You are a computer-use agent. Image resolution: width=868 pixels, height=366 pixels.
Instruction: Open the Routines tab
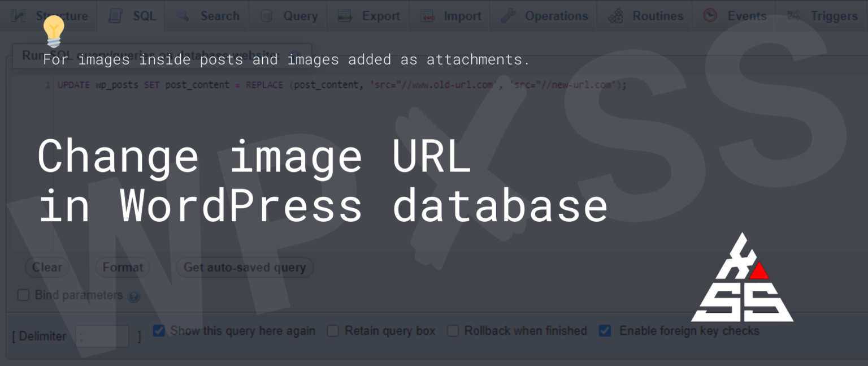click(645, 16)
